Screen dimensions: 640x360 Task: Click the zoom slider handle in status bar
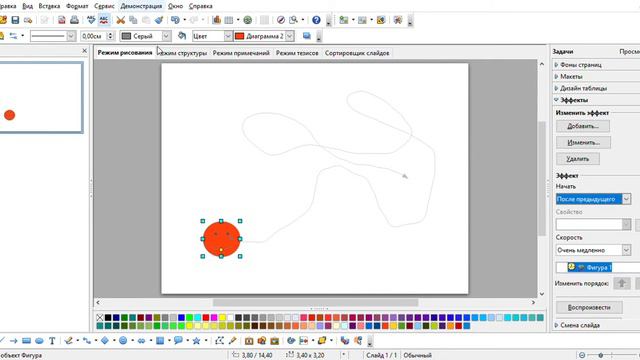click(x=600, y=355)
